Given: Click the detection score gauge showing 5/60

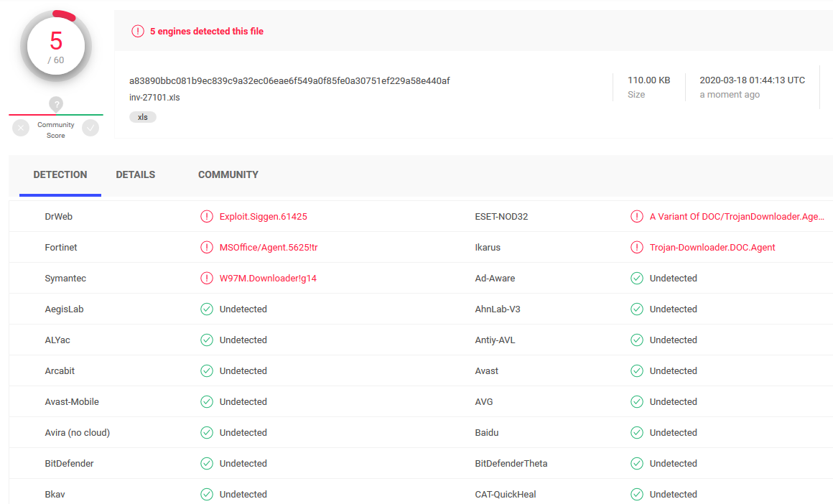Looking at the screenshot, I should (56, 46).
